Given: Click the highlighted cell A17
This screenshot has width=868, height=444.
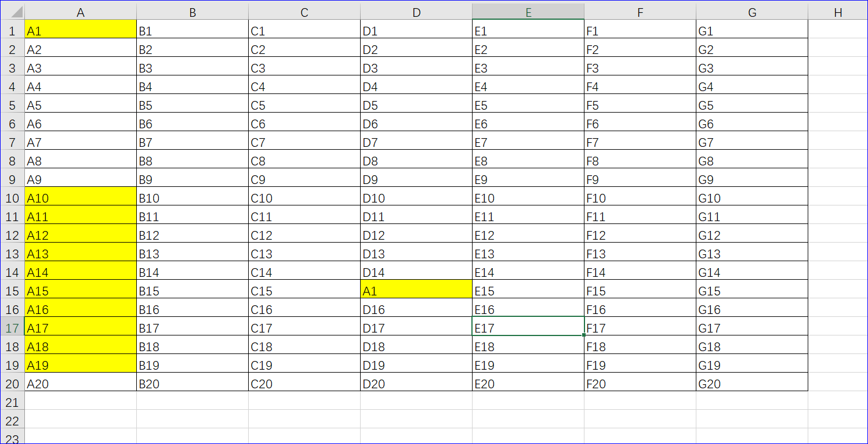Looking at the screenshot, I should click(x=81, y=326).
